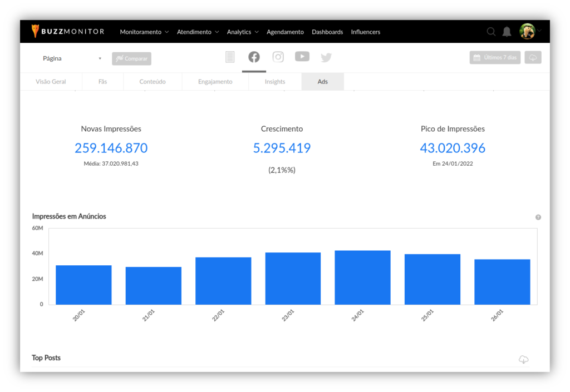
Task: Click help icon for Impressões em Anúncios
Action: coord(538,217)
